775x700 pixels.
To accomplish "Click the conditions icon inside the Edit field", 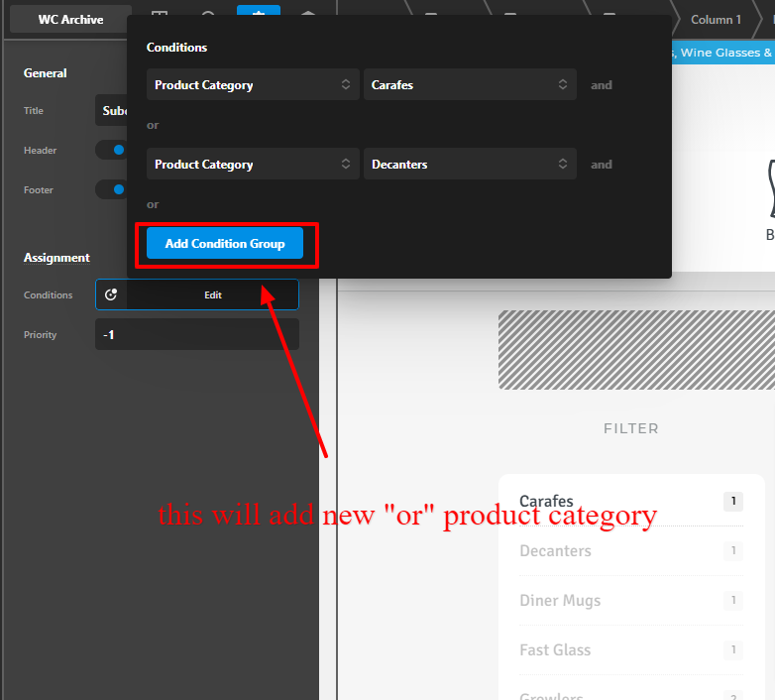I will pyautogui.click(x=111, y=294).
